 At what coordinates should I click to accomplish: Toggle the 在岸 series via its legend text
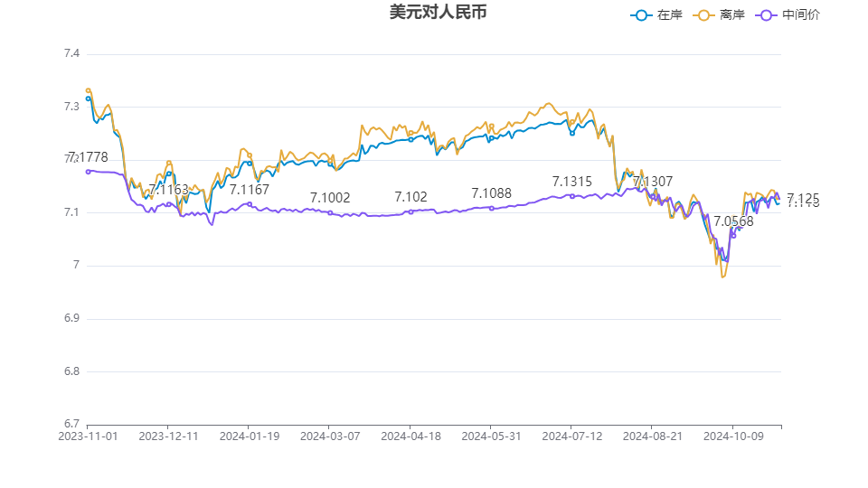point(669,15)
